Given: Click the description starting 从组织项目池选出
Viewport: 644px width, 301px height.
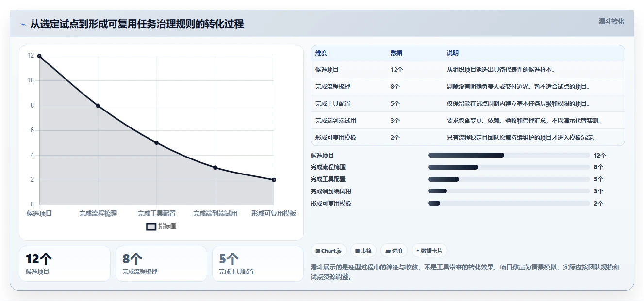Looking at the screenshot, I should [501, 70].
